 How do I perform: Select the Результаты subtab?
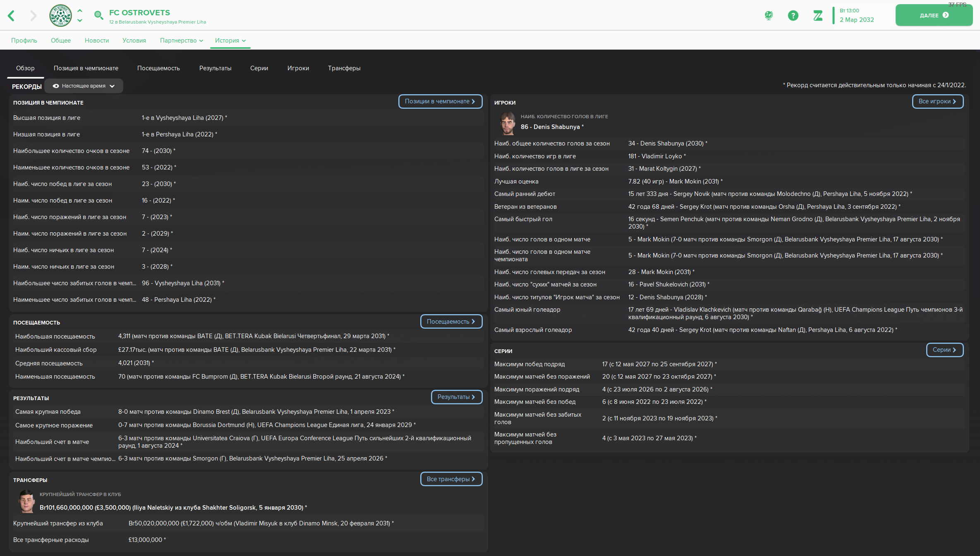click(215, 68)
